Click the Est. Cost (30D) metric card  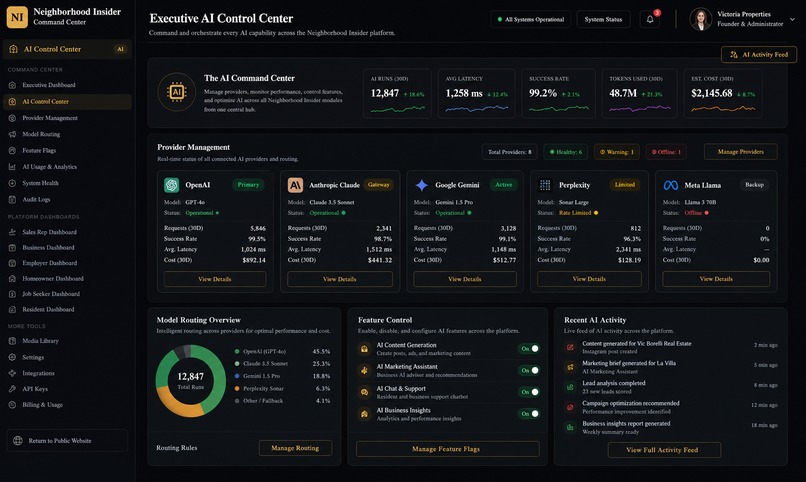point(723,94)
